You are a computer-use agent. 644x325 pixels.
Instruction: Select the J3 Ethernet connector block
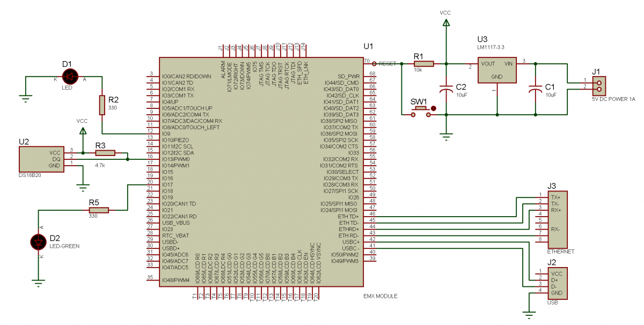coord(560,219)
